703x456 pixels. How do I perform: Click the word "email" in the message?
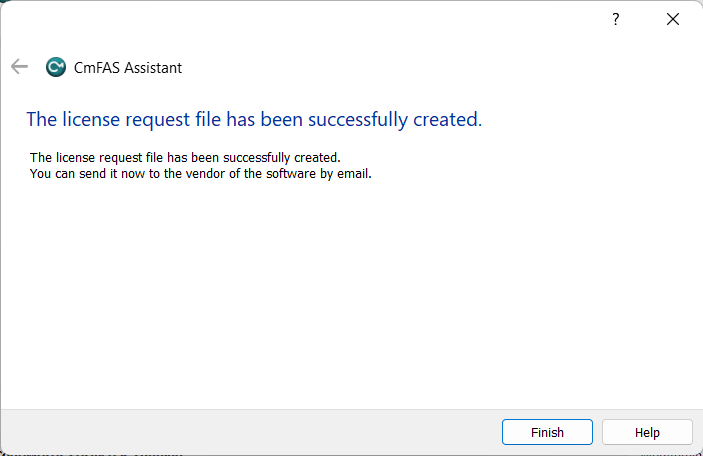(354, 172)
